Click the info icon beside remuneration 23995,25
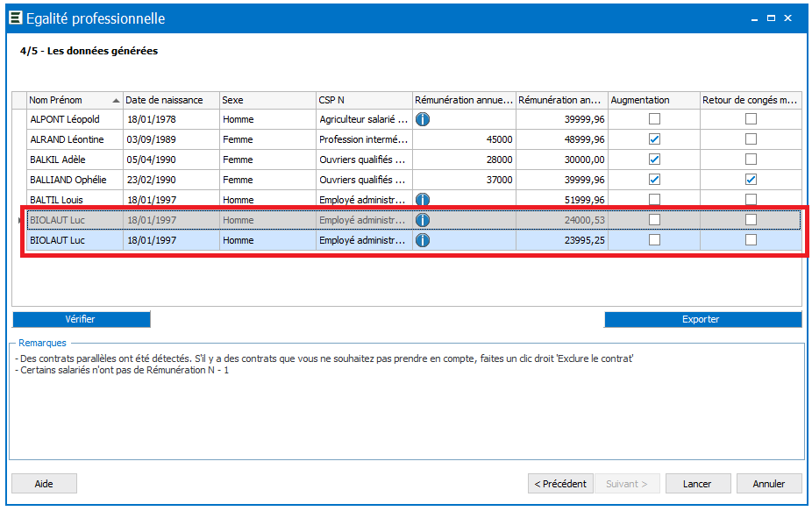812x511 pixels. [423, 240]
